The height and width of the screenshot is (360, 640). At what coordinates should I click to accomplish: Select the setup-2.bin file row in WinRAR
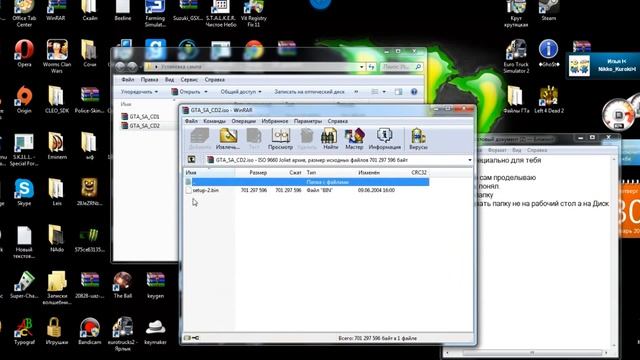point(306,190)
